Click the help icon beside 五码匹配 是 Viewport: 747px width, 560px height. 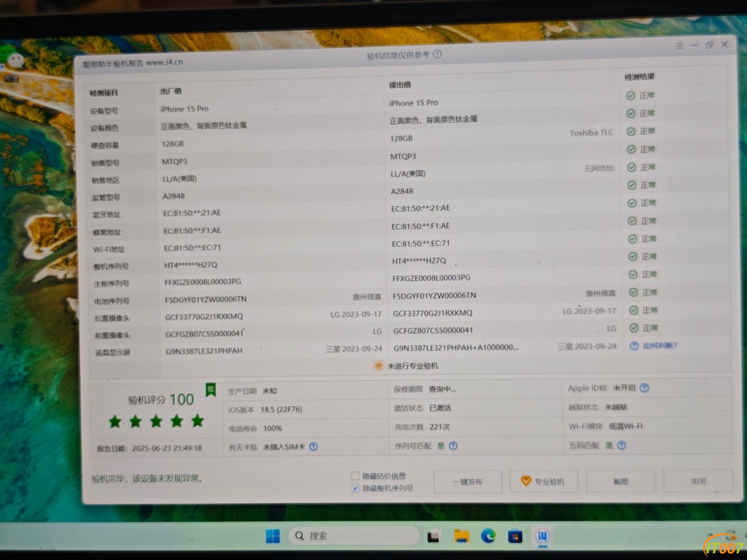pos(621,445)
